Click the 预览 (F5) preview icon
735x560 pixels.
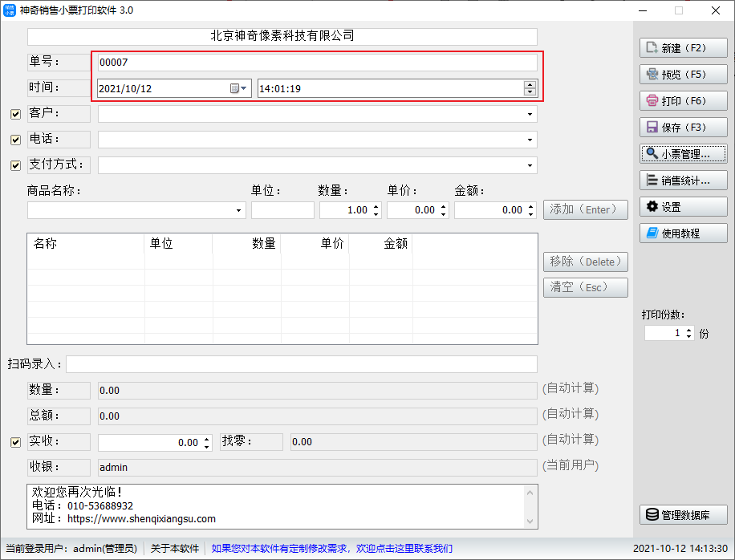point(652,75)
